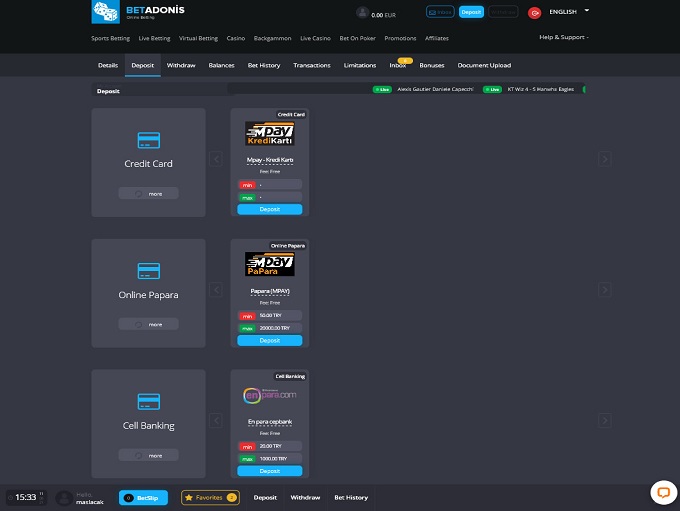Viewport: 680px width, 511px height.
Task: Open the BetSlip in bottom bar
Action: [x=143, y=497]
